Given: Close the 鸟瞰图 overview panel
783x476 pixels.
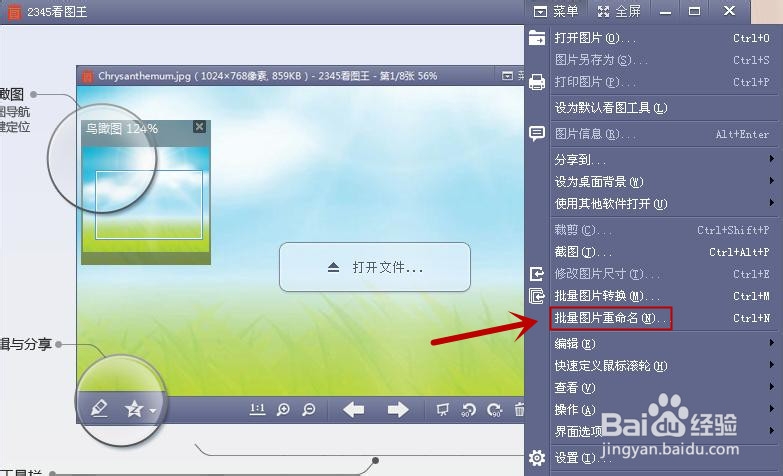Looking at the screenshot, I should tap(199, 126).
